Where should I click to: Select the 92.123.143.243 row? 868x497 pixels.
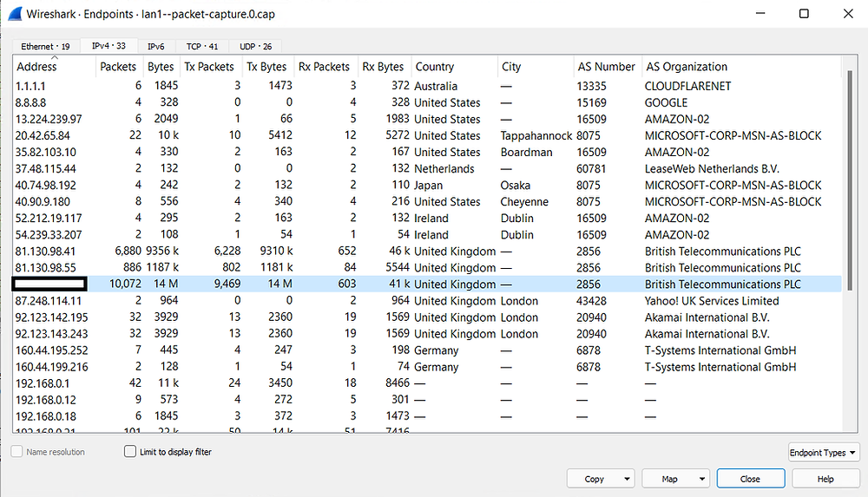click(427, 334)
